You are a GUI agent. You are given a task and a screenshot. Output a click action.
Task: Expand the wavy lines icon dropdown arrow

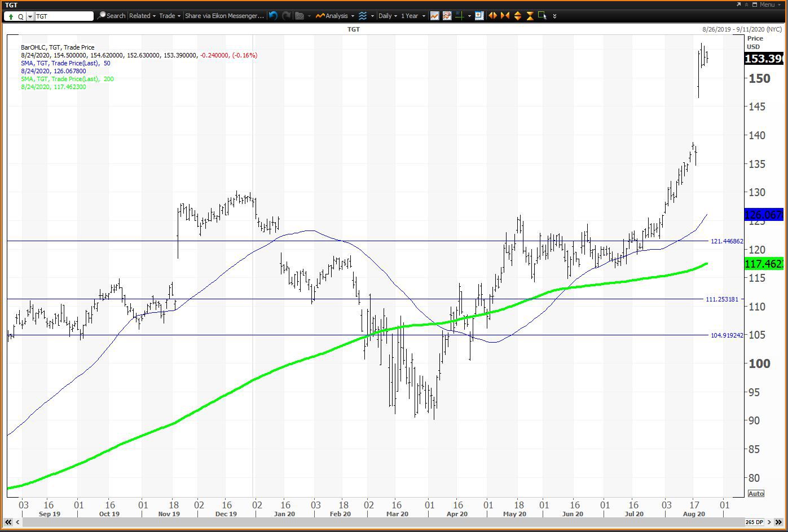coord(372,16)
